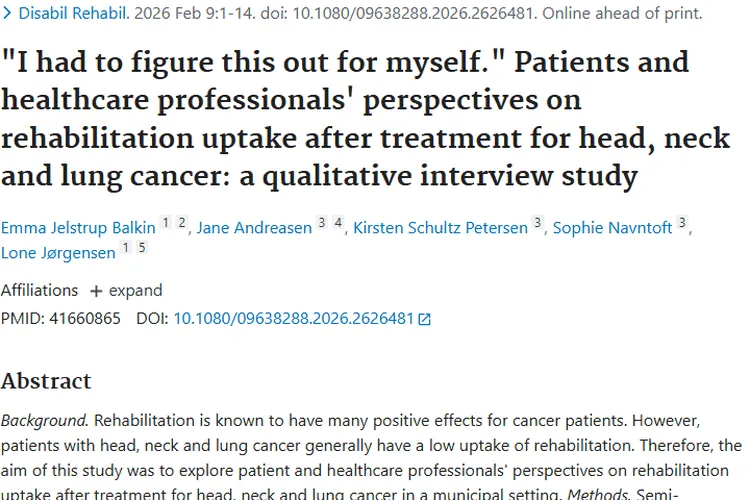Show affiliation 1 next to Lone Jørgensen
Screen dimensions: 750x500
tap(126, 248)
